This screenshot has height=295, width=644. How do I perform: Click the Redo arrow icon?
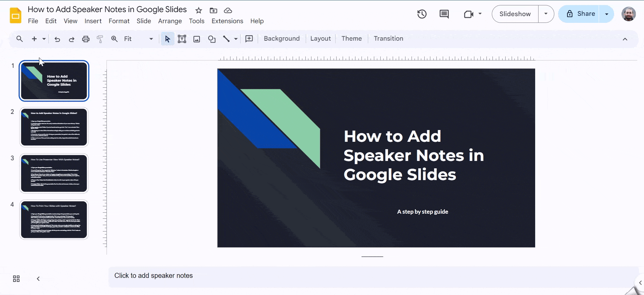point(71,39)
